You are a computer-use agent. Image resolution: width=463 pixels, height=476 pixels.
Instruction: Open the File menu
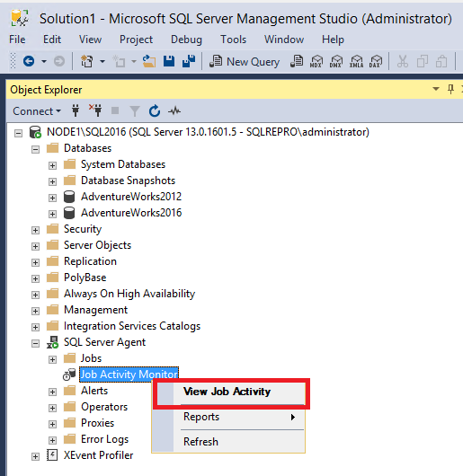coord(17,40)
